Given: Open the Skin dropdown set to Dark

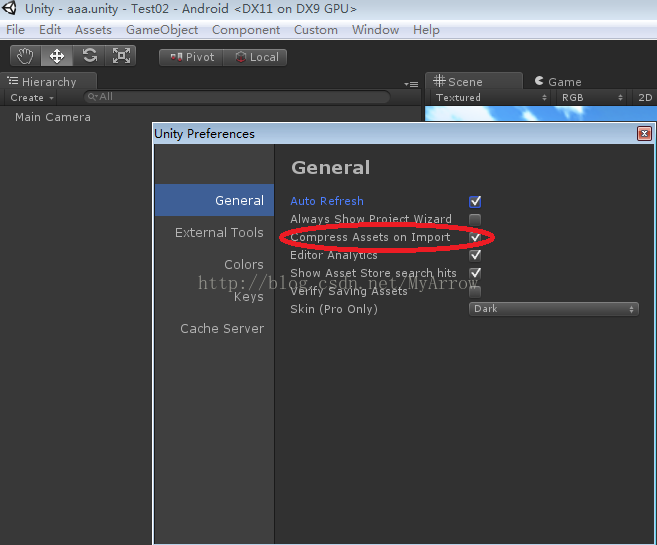Looking at the screenshot, I should click(x=554, y=309).
